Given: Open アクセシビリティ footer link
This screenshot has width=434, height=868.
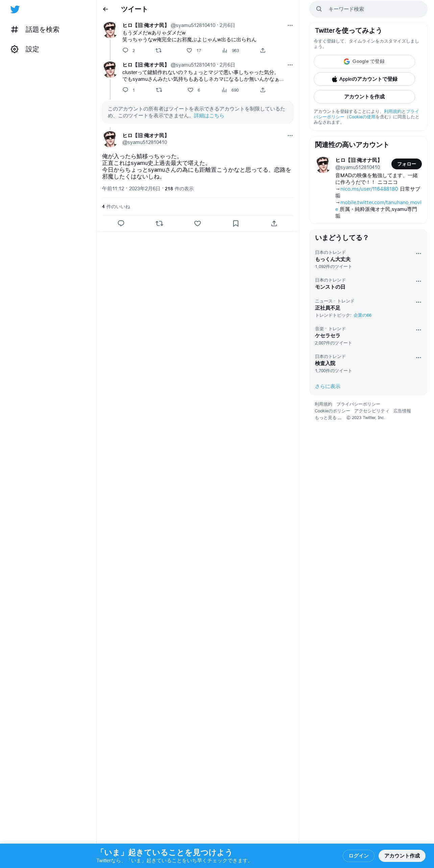Looking at the screenshot, I should tap(371, 411).
